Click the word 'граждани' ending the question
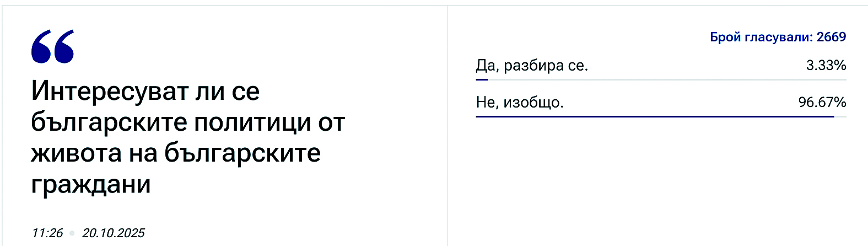Image resolution: width=868 pixels, height=246 pixels. (x=91, y=184)
